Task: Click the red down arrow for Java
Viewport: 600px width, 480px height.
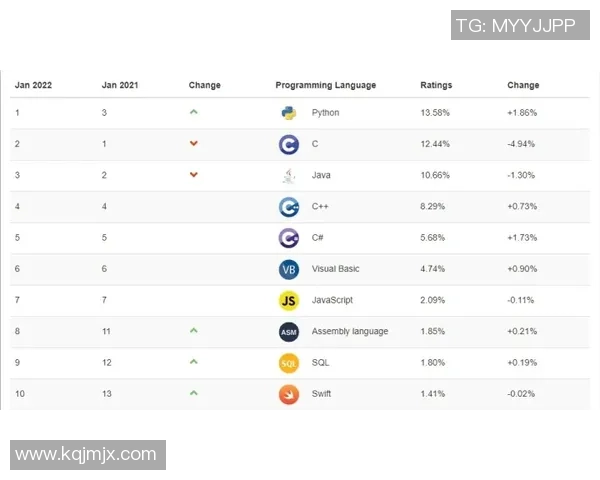Action: pyautogui.click(x=193, y=175)
